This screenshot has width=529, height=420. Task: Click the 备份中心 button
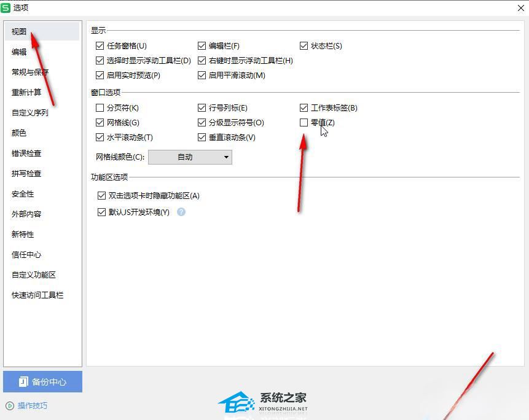tap(43, 381)
